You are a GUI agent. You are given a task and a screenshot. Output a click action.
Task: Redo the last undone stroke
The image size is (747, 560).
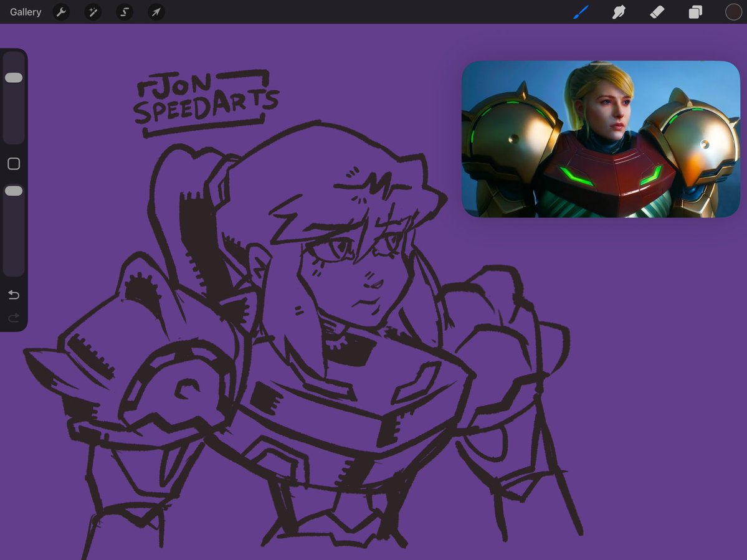(x=14, y=318)
